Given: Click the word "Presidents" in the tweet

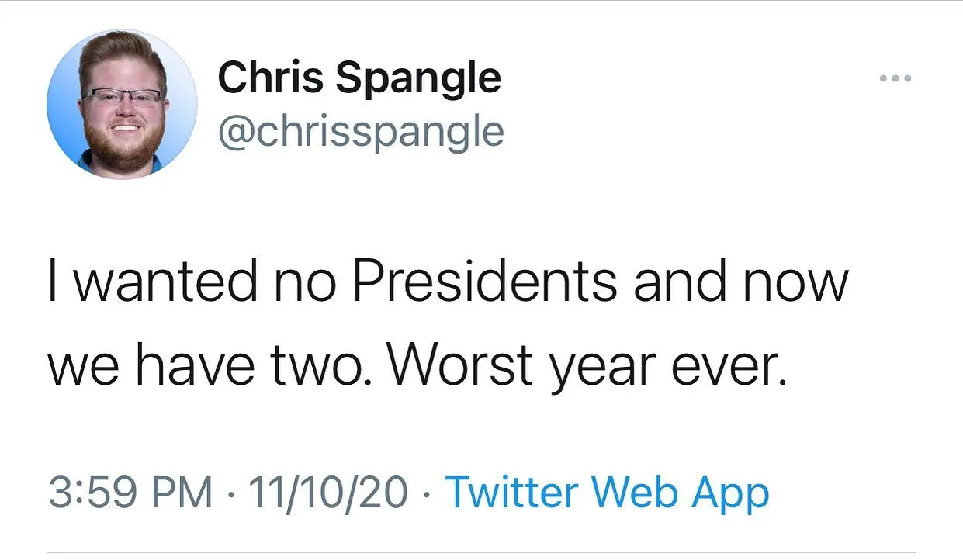Looking at the screenshot, I should click(x=485, y=282).
